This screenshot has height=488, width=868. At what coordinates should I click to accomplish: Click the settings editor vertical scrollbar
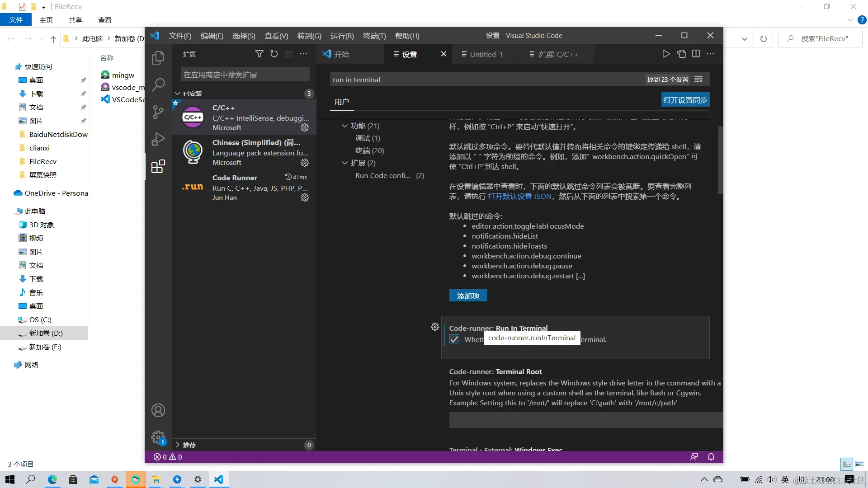point(720,160)
